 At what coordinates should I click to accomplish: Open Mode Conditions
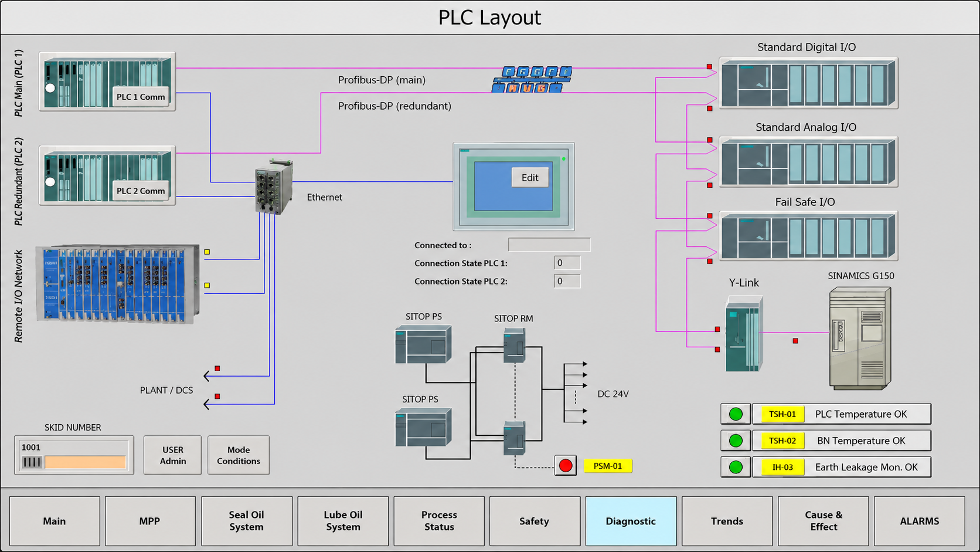pyautogui.click(x=239, y=455)
